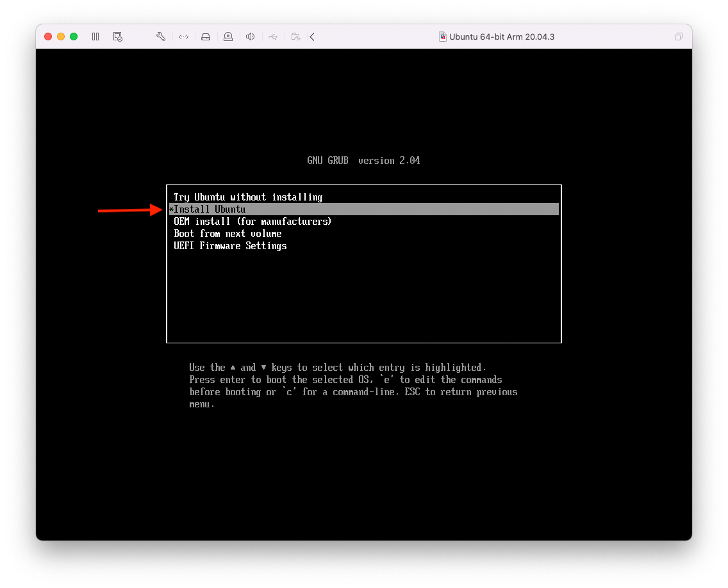
Task: Click the Ubuntu 64-bit Arm window title
Action: 502,37
